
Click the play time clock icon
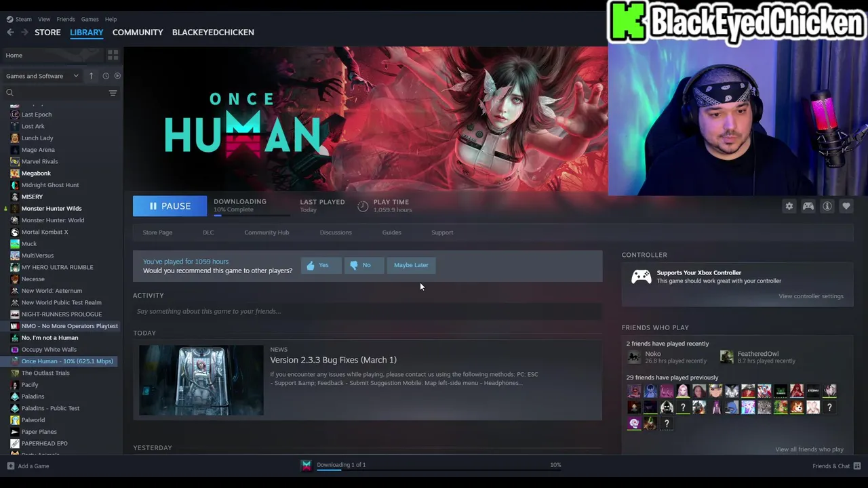tap(363, 206)
